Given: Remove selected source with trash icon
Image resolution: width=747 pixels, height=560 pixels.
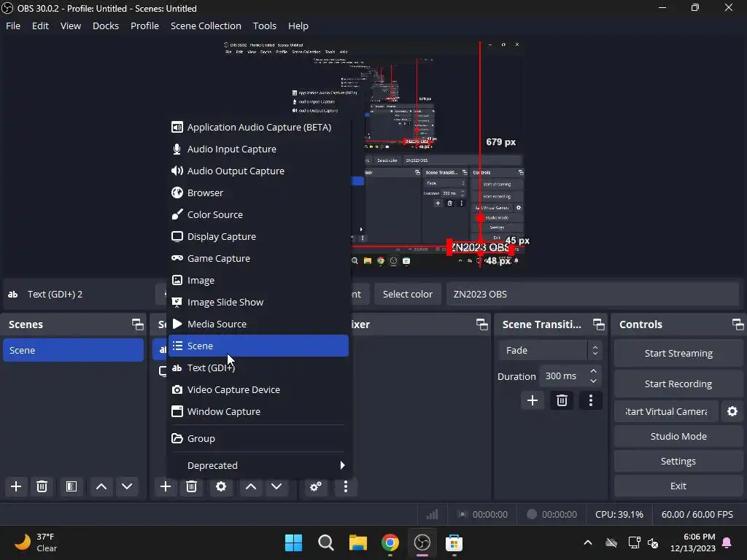Looking at the screenshot, I should (192, 486).
